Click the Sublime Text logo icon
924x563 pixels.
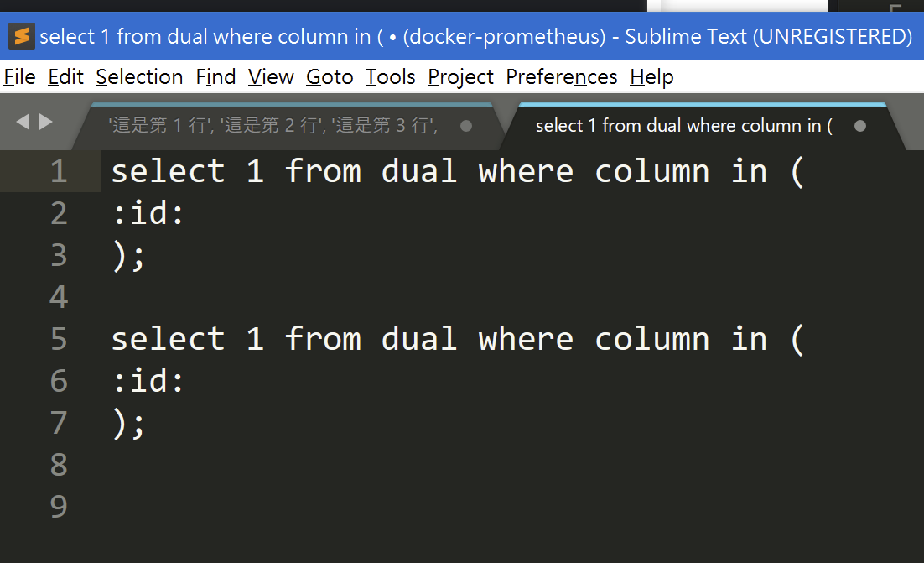20,37
